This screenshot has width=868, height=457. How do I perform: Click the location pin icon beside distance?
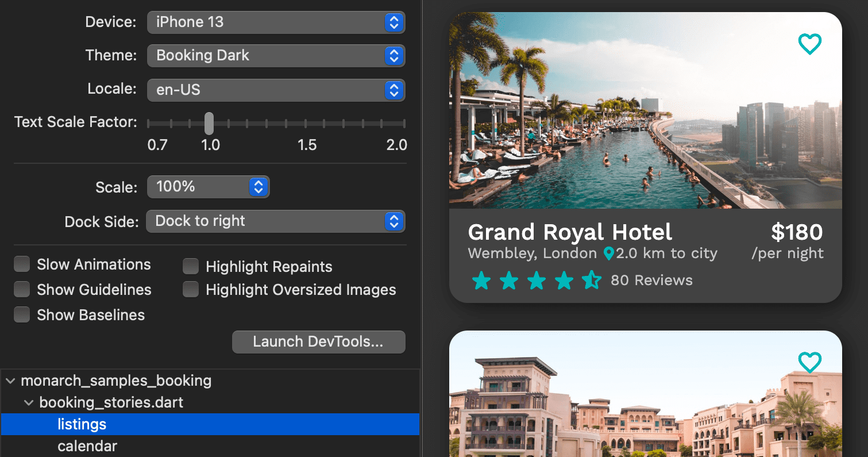[609, 254]
